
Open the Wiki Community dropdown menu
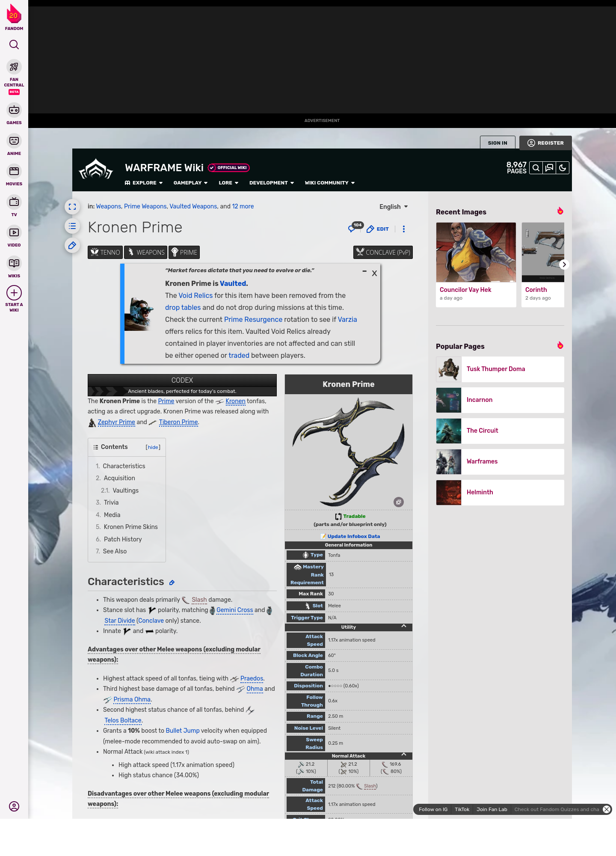(330, 183)
